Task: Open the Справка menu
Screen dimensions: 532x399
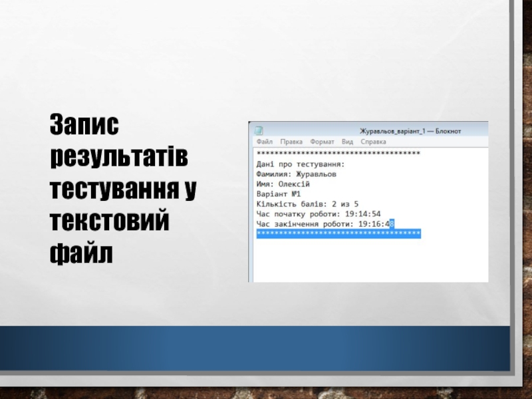Action: coord(373,142)
